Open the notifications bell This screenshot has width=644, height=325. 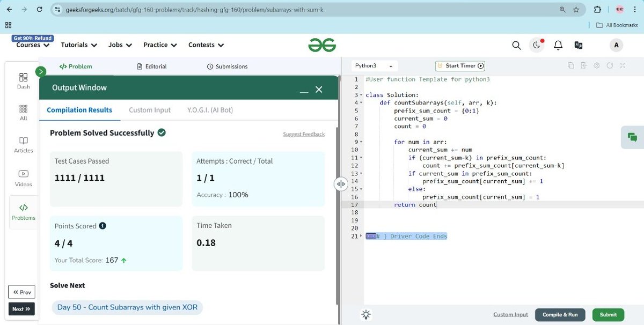point(558,46)
